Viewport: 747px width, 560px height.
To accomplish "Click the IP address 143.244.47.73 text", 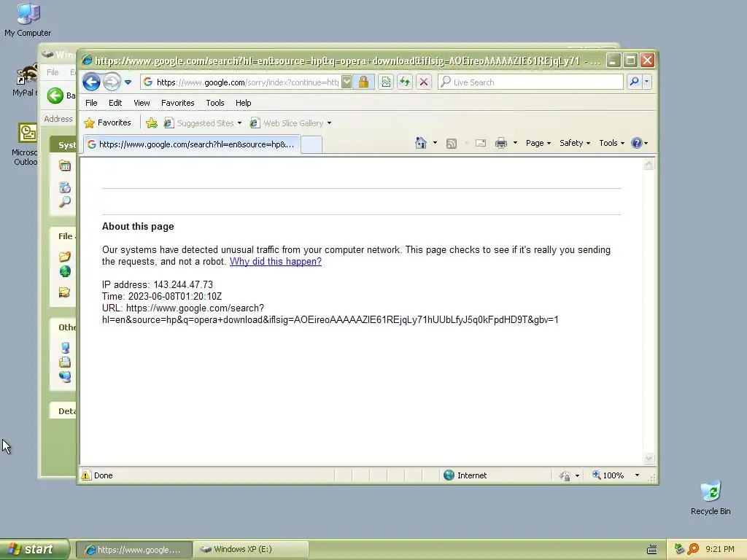I will coord(183,285).
